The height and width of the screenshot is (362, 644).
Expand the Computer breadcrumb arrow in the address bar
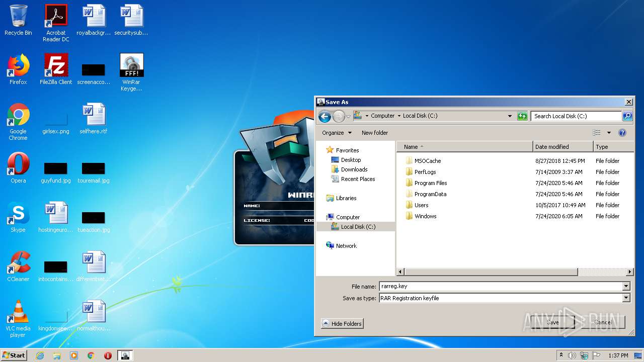coord(399,116)
